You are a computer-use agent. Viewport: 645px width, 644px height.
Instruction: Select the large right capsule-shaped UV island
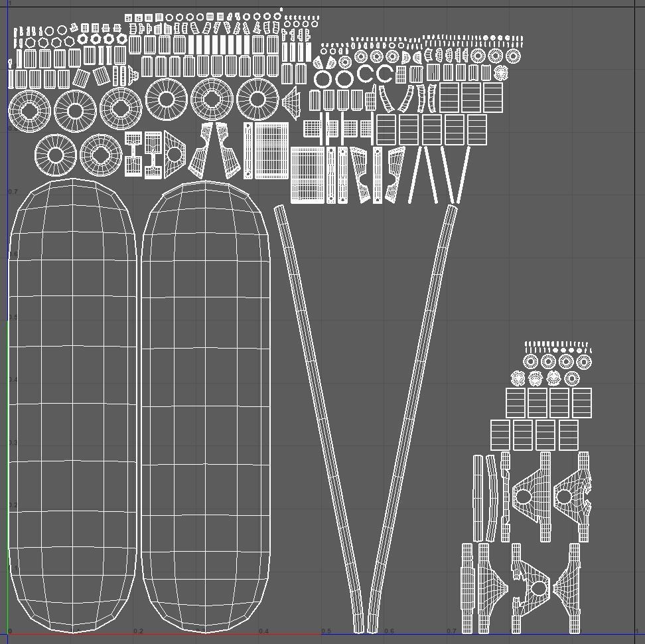pyautogui.click(x=205, y=406)
